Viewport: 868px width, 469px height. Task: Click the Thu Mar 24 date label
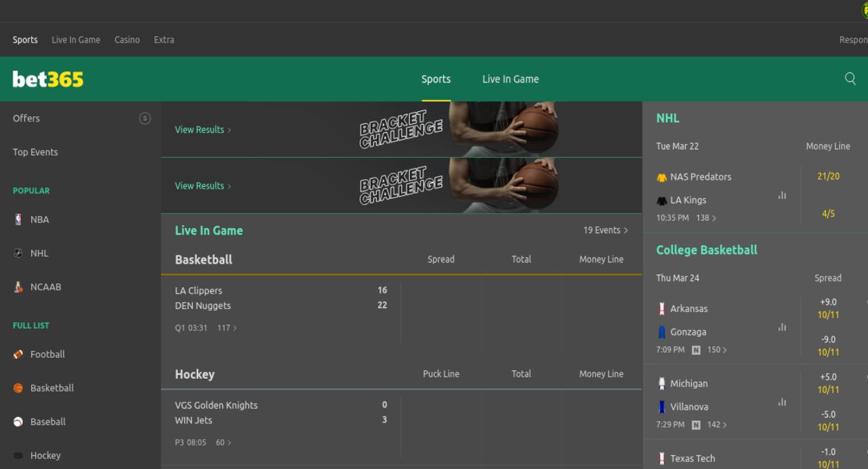pyautogui.click(x=678, y=278)
